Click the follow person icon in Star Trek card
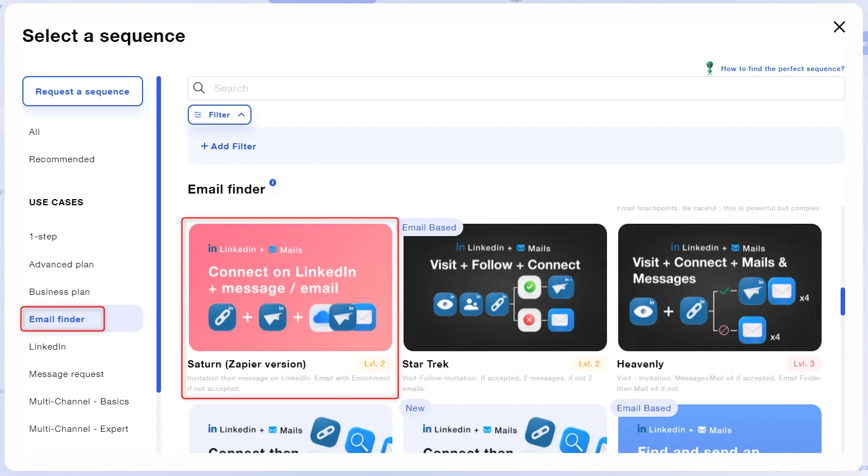This screenshot has height=476, width=868. pyautogui.click(x=471, y=304)
